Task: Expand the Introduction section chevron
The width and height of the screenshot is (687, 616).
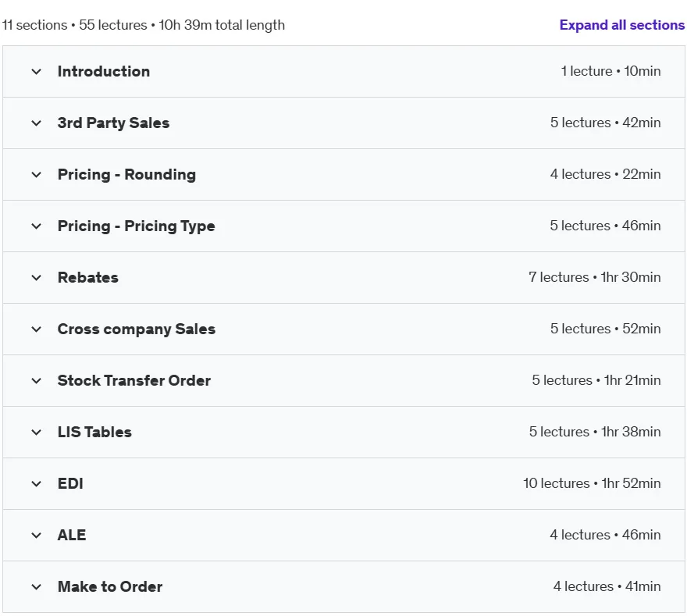Action: [37, 71]
